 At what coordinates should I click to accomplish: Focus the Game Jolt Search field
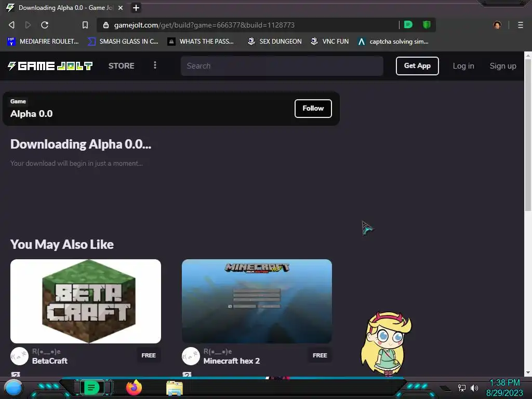click(282, 66)
